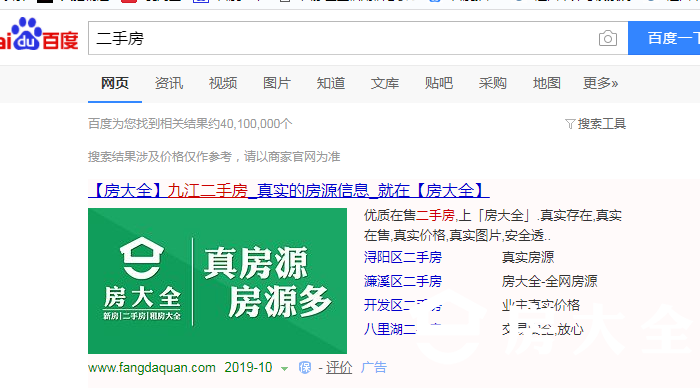This screenshot has width=700, height=388.
Task: Click the camera image search icon
Action: point(608,38)
